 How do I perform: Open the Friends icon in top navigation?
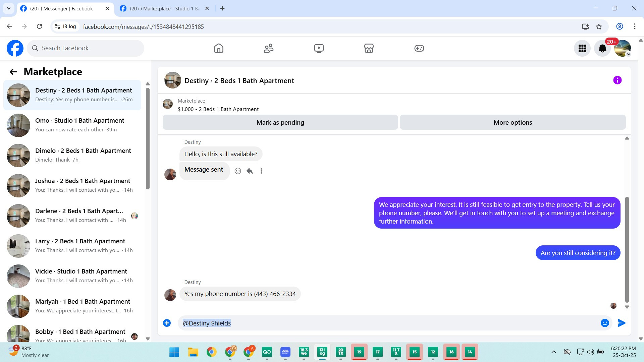click(x=268, y=48)
